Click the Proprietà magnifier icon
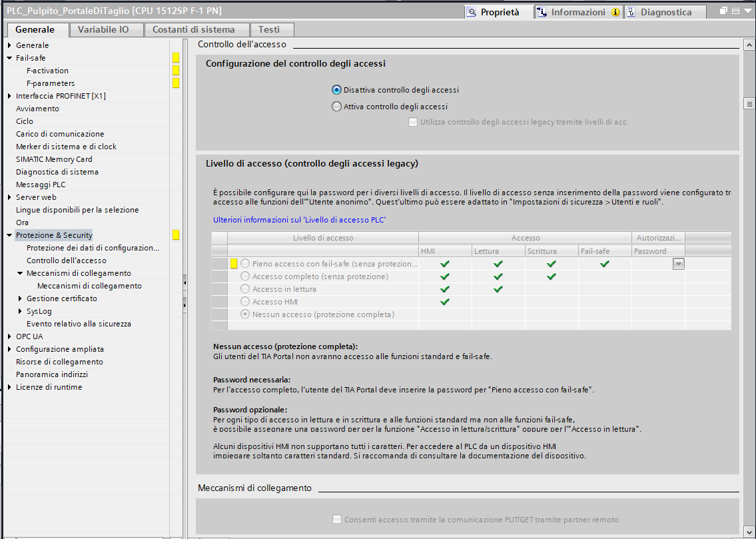 [x=472, y=12]
